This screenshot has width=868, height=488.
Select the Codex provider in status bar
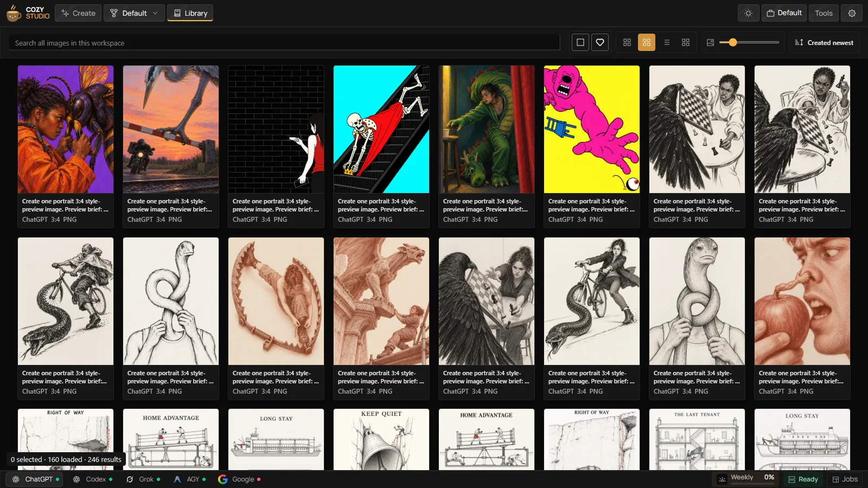pos(92,479)
